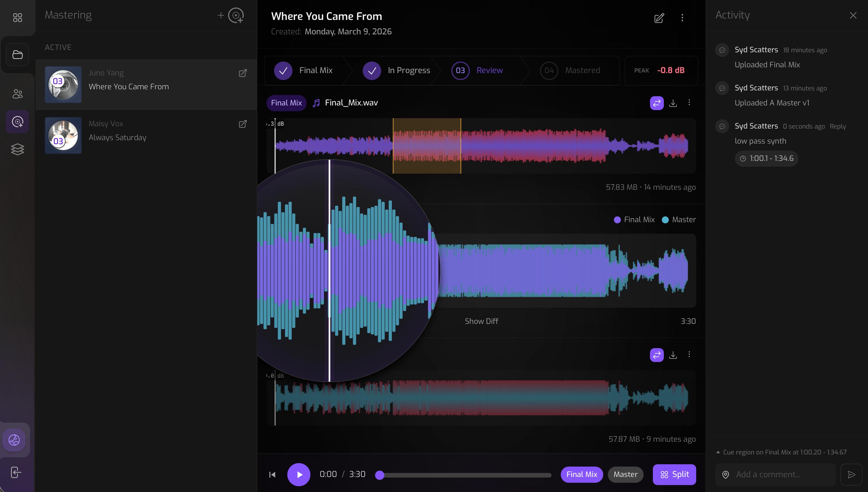
Task: Open the collaborators people icon in sidebar
Action: tap(17, 94)
